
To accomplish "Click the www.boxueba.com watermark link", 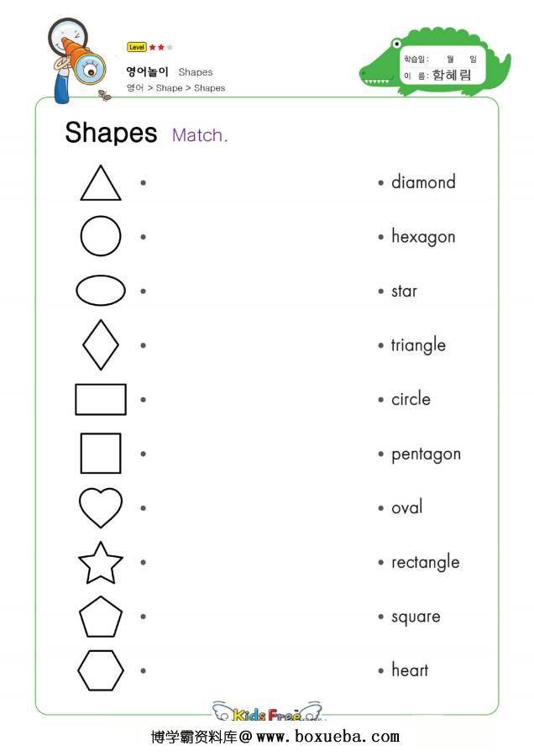I will pyautogui.click(x=327, y=737).
